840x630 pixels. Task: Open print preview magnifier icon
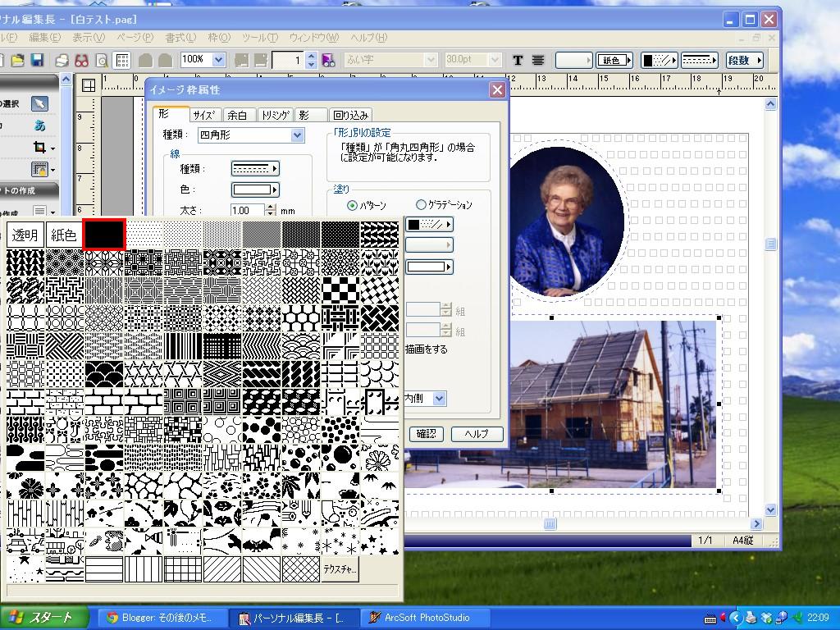pyautogui.click(x=101, y=60)
